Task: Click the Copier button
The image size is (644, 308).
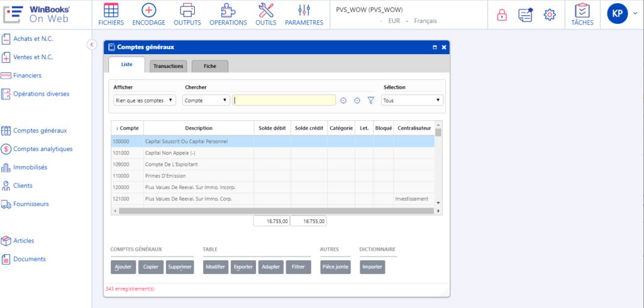Action: click(151, 267)
